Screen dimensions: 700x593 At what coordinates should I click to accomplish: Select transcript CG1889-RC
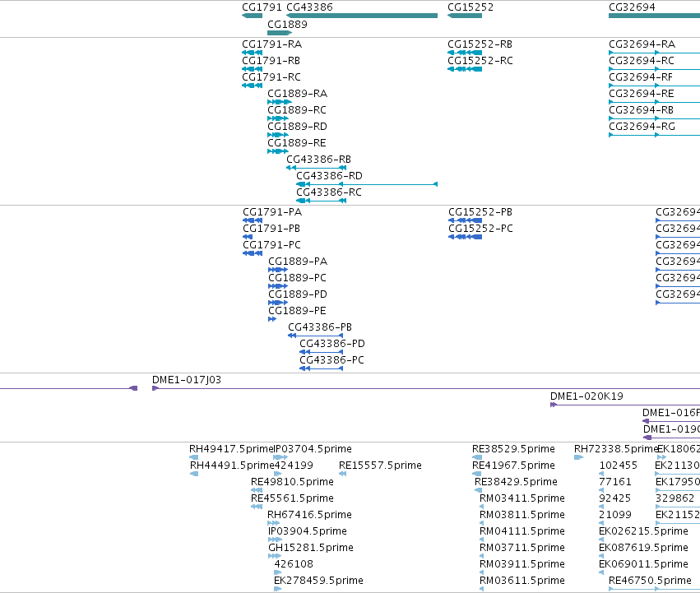[x=297, y=110]
